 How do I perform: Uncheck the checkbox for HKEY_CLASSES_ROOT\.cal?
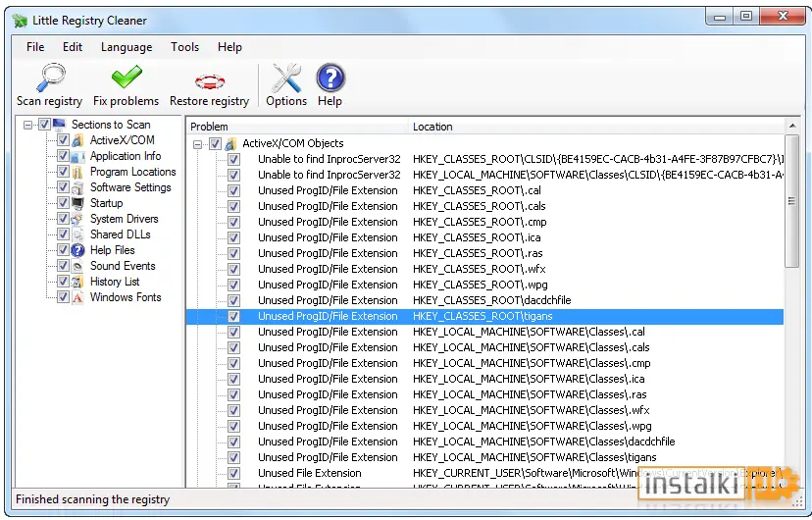click(233, 190)
